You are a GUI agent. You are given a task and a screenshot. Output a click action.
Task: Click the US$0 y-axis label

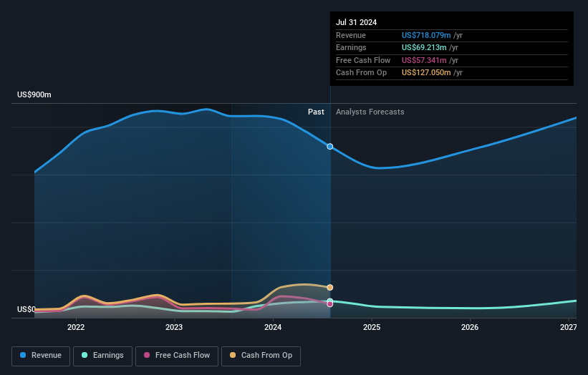(26, 309)
